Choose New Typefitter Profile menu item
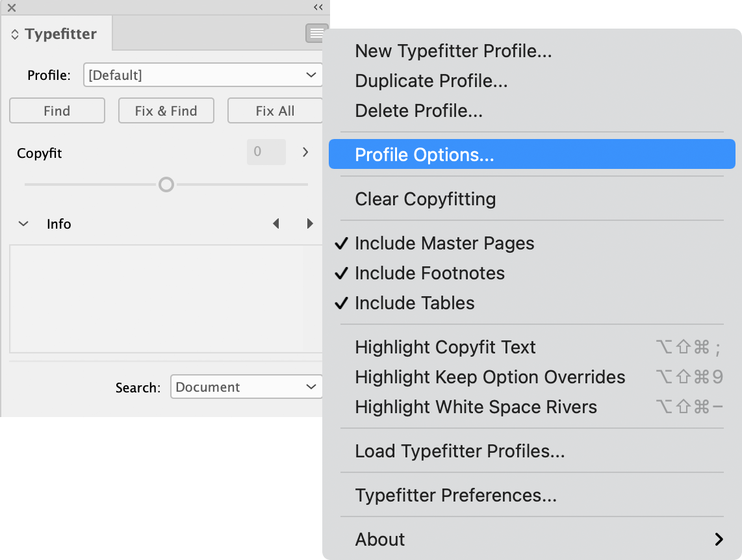 tap(532, 51)
